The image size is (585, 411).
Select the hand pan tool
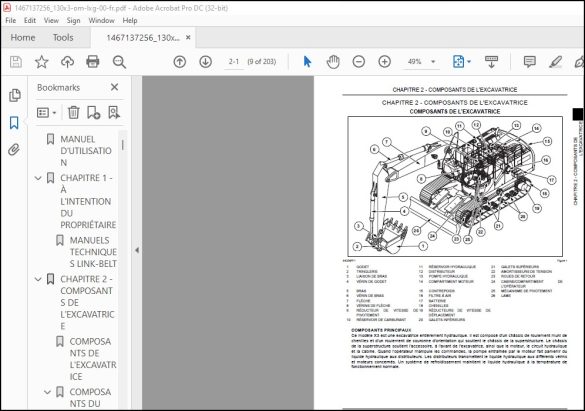333,62
